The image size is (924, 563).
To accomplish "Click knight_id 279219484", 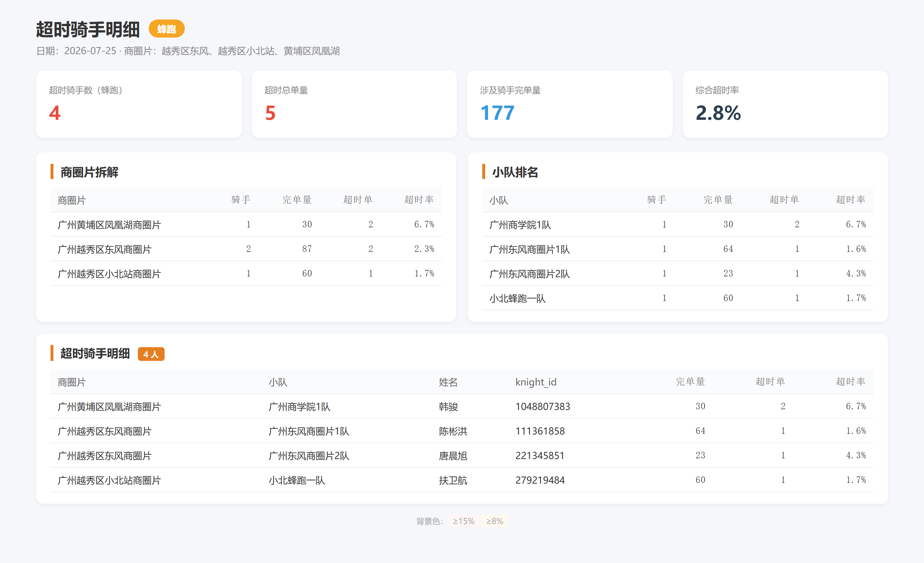I will [540, 480].
